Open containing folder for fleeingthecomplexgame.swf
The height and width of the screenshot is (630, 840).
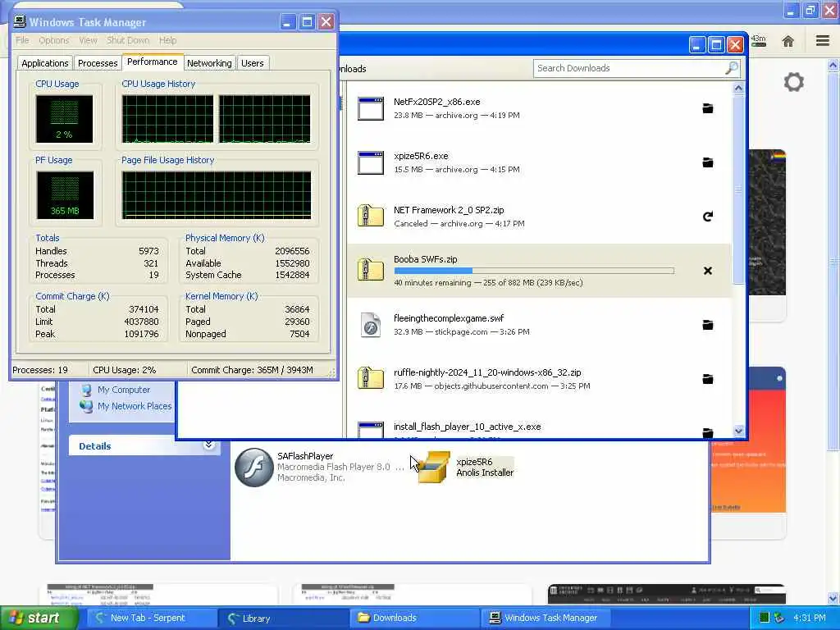(708, 325)
